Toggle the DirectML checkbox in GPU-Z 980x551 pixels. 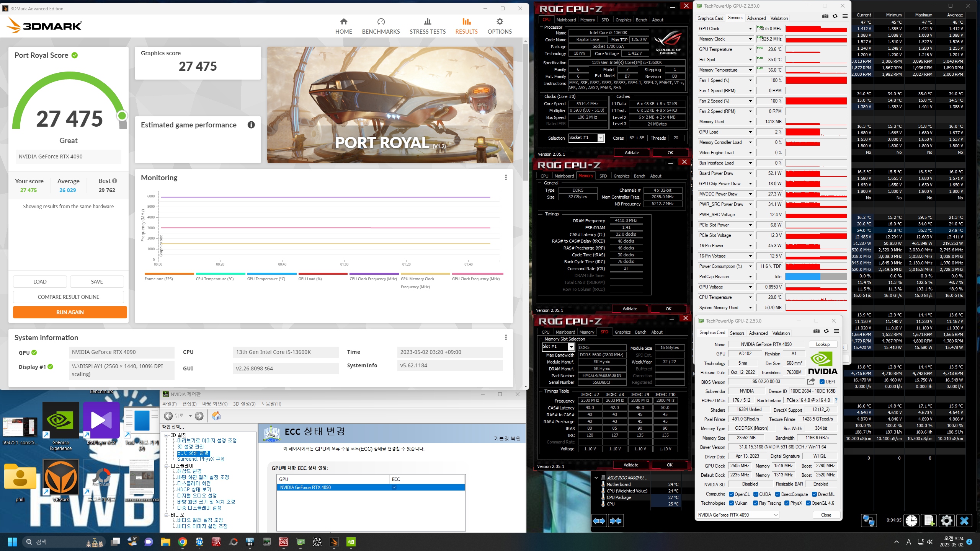coord(815,494)
